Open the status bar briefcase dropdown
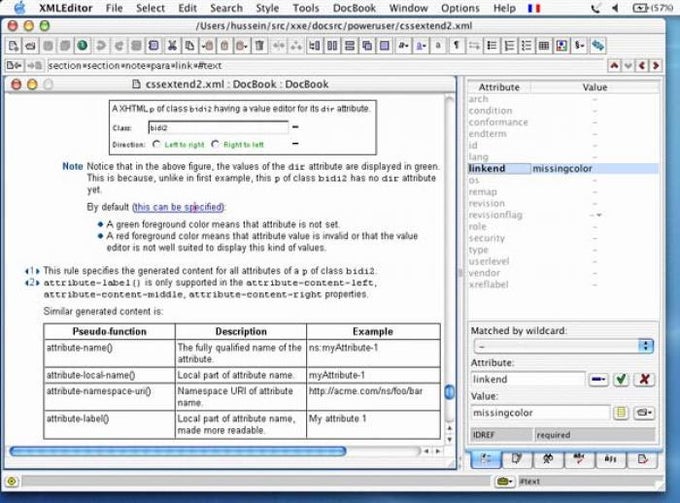Screen dimensions: 680x503 pos(505,481)
